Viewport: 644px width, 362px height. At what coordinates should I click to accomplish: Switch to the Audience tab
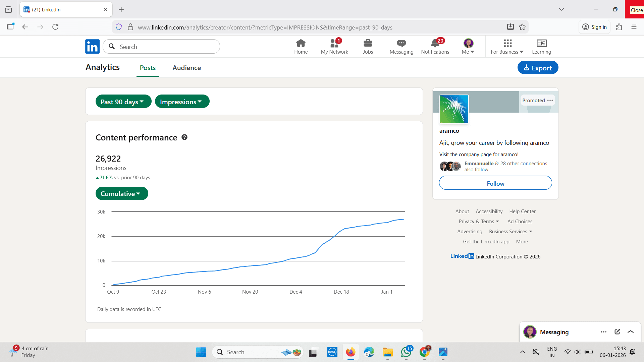(186, 68)
